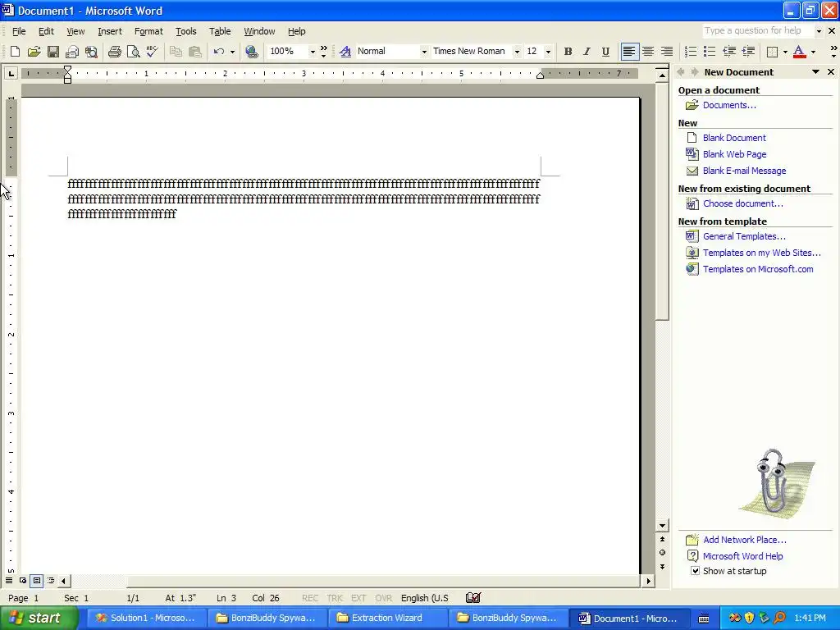Switch to Outline view icon

tap(50, 581)
